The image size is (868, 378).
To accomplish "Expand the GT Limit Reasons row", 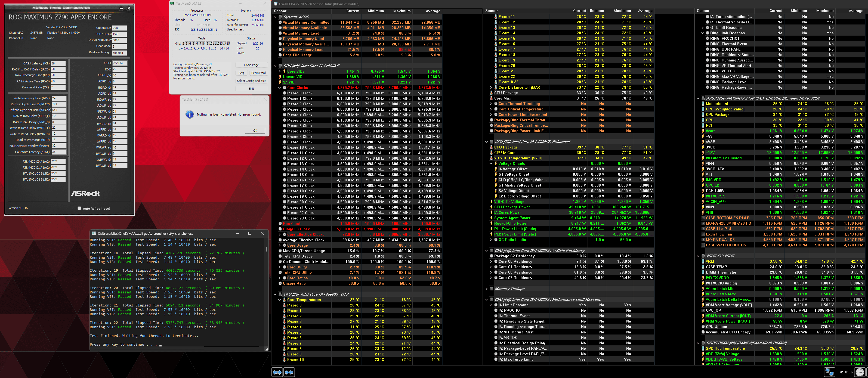I will (x=703, y=28).
